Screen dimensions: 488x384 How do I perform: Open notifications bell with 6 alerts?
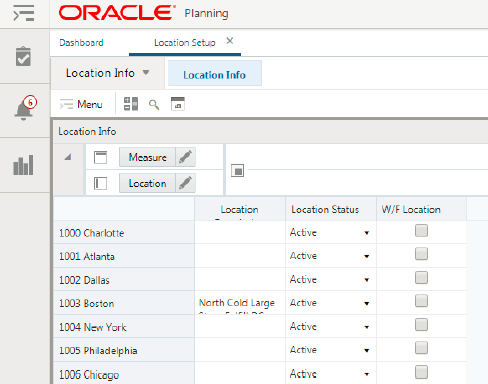[25, 108]
